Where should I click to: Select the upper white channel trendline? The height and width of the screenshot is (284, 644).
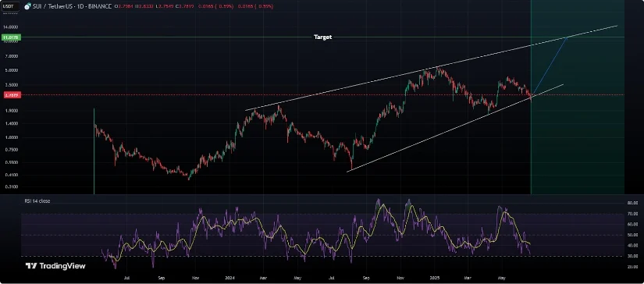[431, 68]
